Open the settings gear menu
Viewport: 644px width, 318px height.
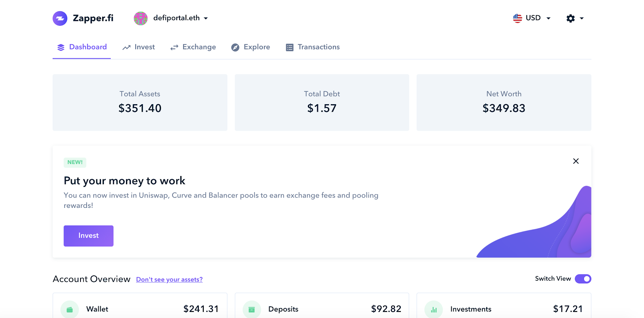[570, 18]
